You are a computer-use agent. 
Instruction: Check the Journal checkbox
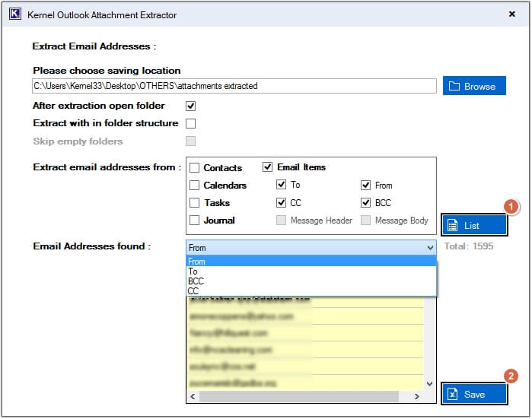click(194, 221)
